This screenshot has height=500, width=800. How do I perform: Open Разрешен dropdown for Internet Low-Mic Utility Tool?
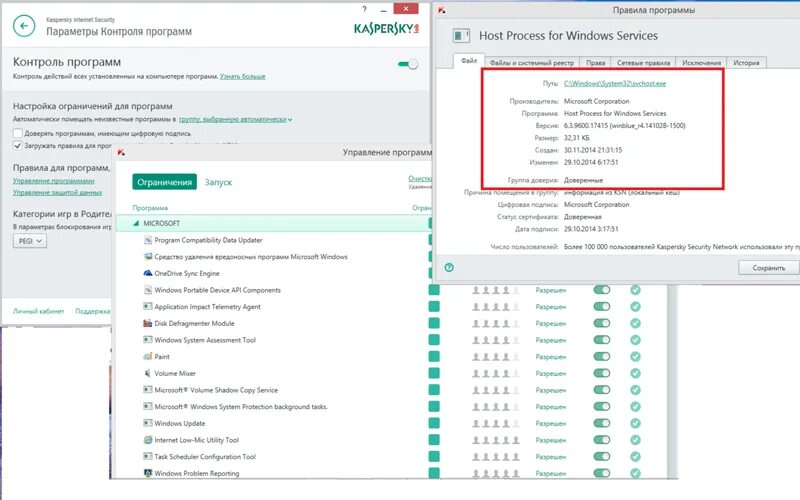(551, 440)
